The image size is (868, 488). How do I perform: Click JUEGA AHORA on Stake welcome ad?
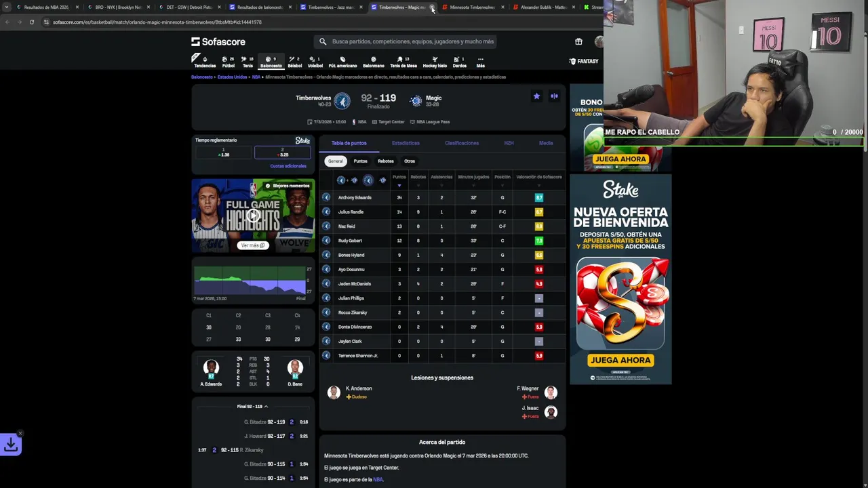620,360
